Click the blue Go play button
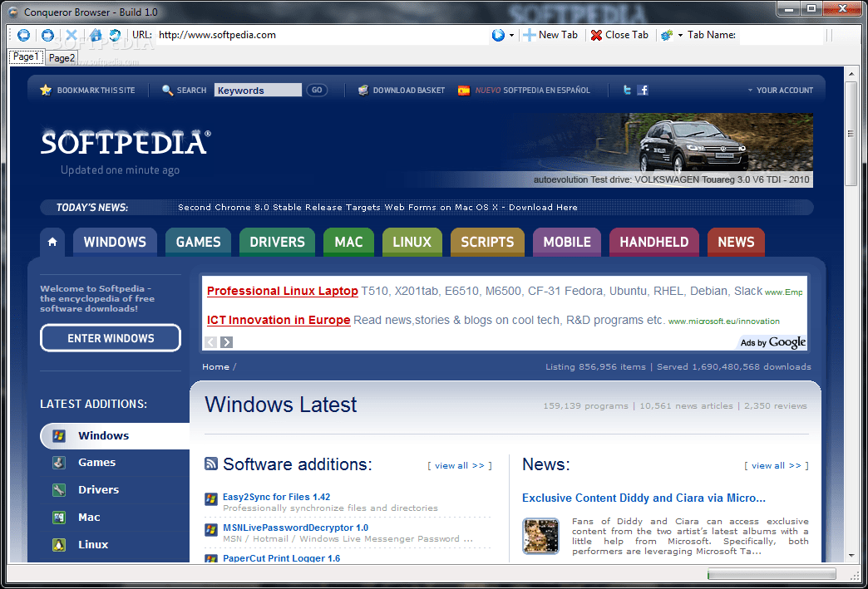The width and height of the screenshot is (868, 589). [498, 36]
